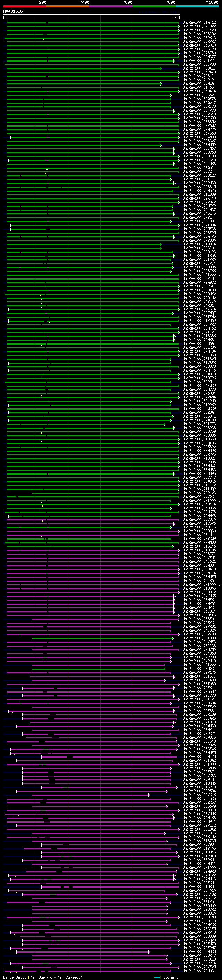Click the orange ~40% identity legend segment
This screenshot has height=980, width=222.
click(68, 6)
